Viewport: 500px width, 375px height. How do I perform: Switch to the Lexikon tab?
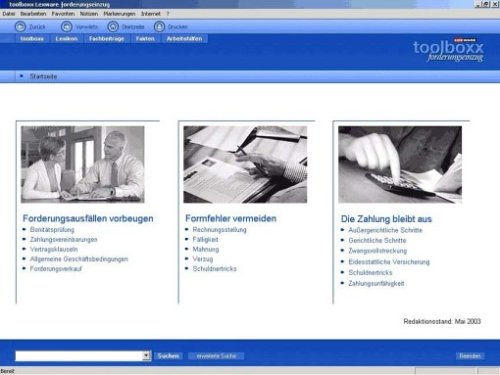(67, 39)
